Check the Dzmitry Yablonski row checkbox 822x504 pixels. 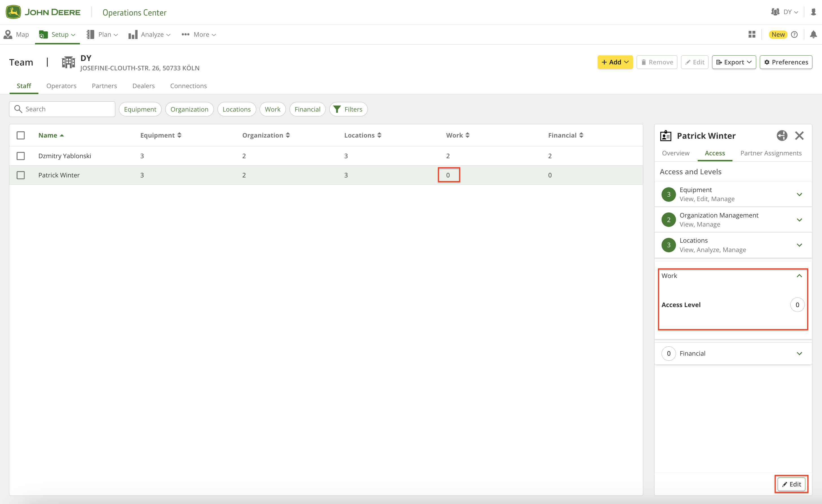pos(21,156)
